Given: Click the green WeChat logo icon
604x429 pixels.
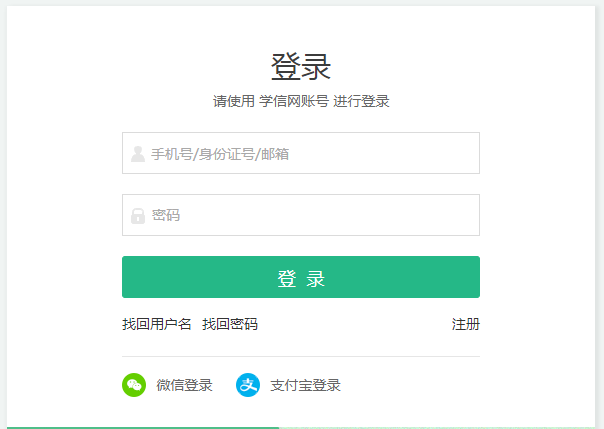Looking at the screenshot, I should tap(134, 385).
